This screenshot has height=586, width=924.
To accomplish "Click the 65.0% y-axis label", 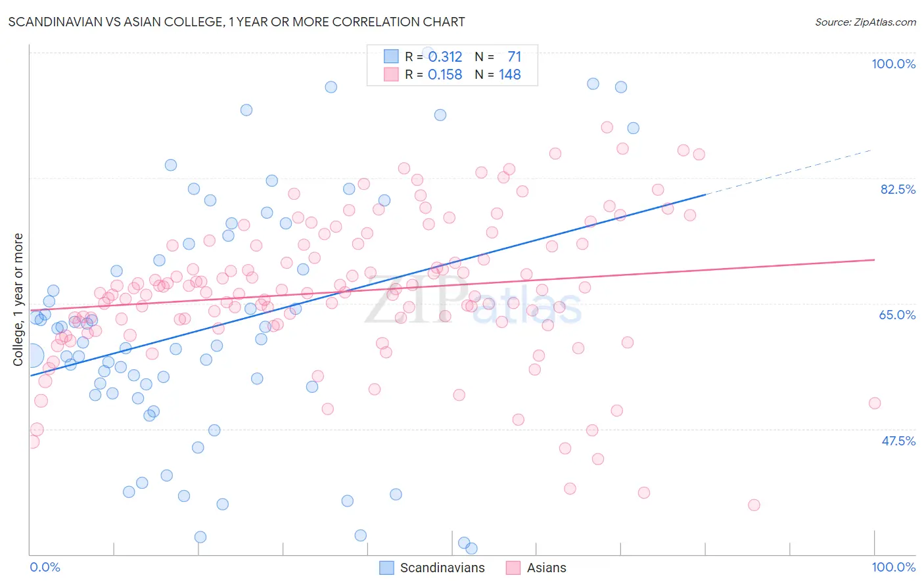I will [x=897, y=315].
